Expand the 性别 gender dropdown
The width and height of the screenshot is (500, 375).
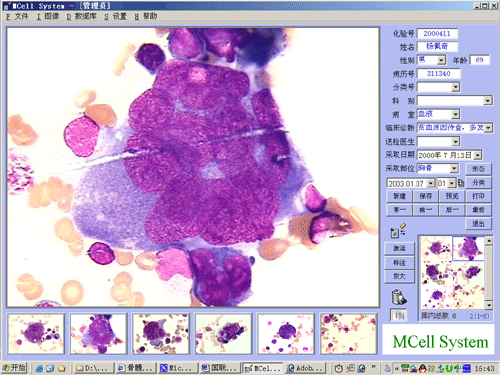(x=441, y=60)
